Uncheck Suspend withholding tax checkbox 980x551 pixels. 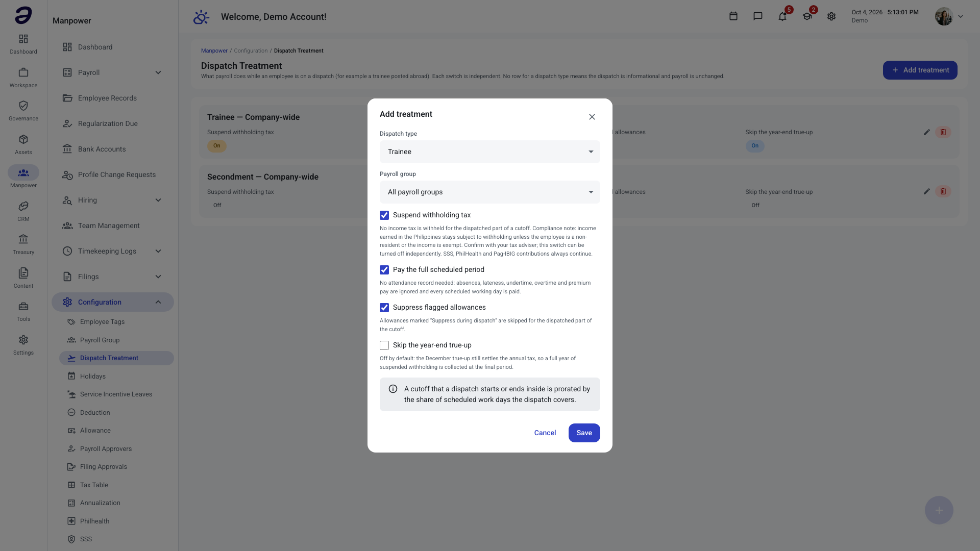pyautogui.click(x=384, y=215)
